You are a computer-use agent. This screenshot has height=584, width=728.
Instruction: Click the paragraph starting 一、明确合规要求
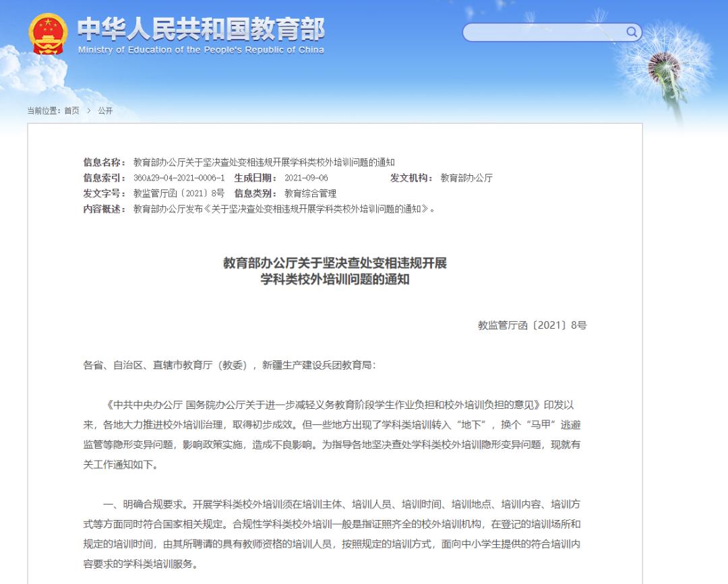click(332, 534)
